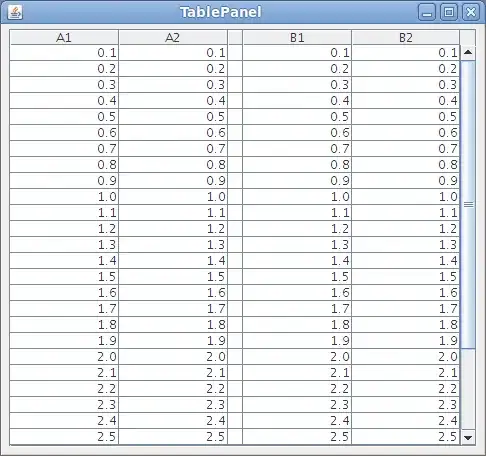Image resolution: width=486 pixels, height=456 pixels.
Task: Select the 0.6 cell in column A2
Action: point(173,133)
